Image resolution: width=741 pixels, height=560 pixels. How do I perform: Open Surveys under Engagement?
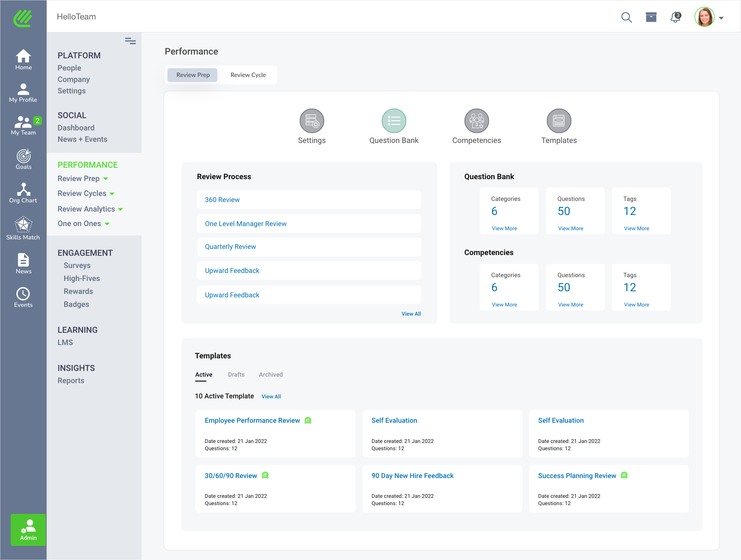pyautogui.click(x=77, y=265)
